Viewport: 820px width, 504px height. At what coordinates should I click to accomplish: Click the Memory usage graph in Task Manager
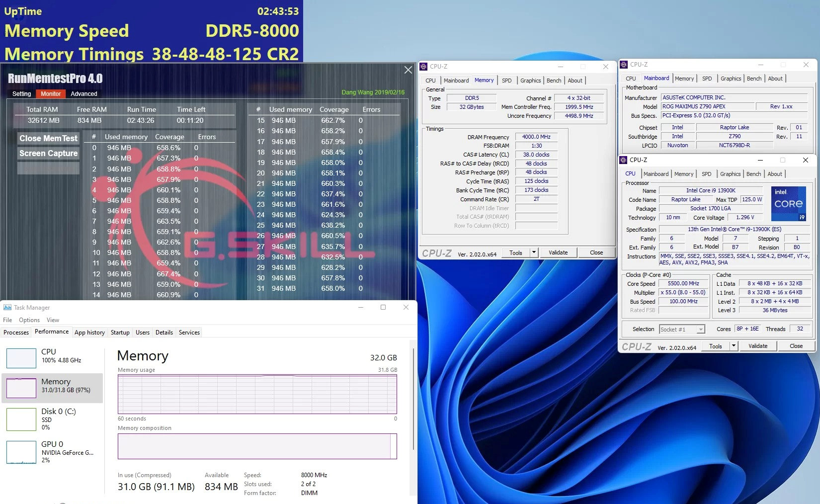(x=257, y=394)
